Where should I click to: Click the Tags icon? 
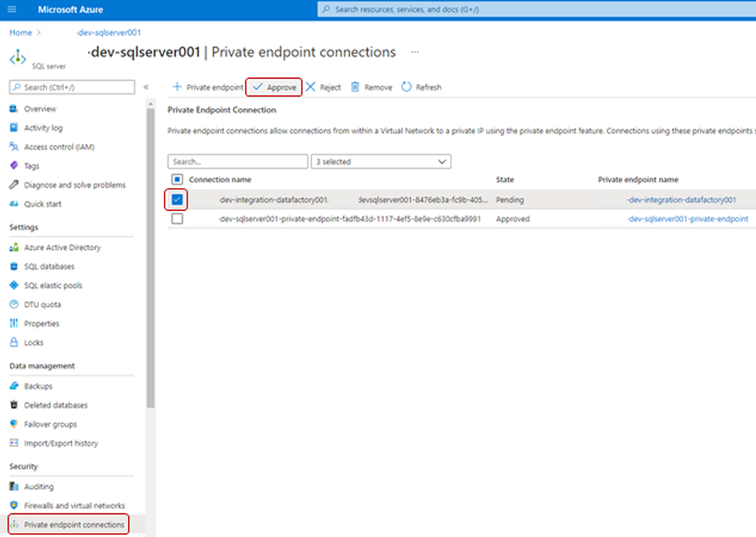14,166
